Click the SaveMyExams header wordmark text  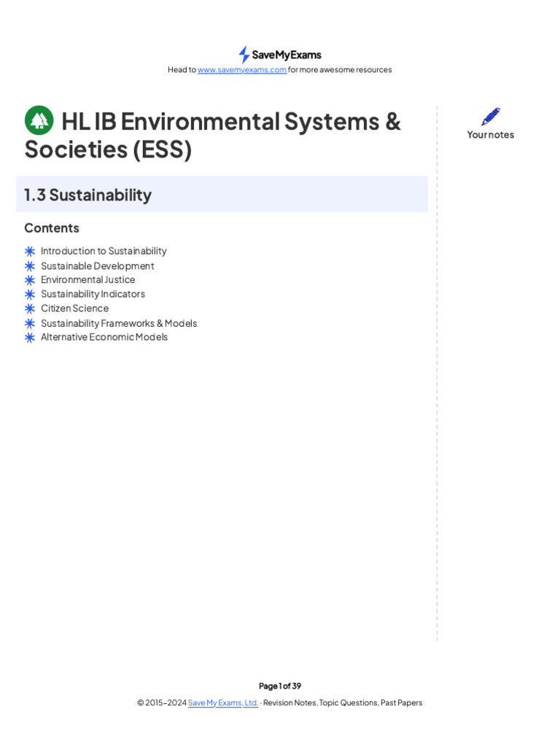coord(287,55)
